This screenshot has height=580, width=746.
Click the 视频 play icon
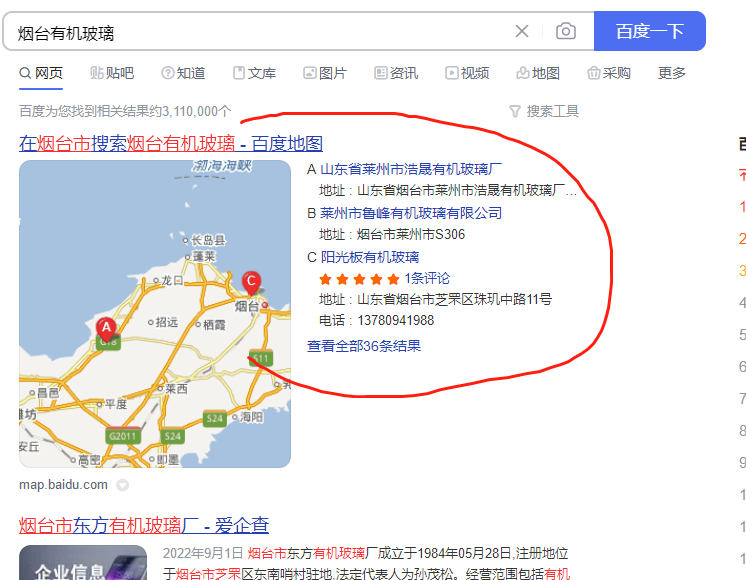[x=452, y=73]
